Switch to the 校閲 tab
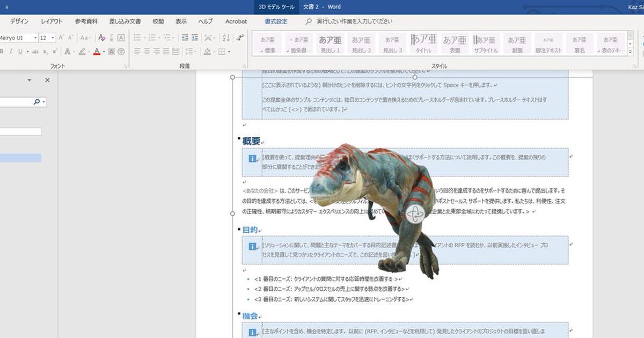Image resolution: width=644 pixels, height=338 pixels. click(158, 21)
